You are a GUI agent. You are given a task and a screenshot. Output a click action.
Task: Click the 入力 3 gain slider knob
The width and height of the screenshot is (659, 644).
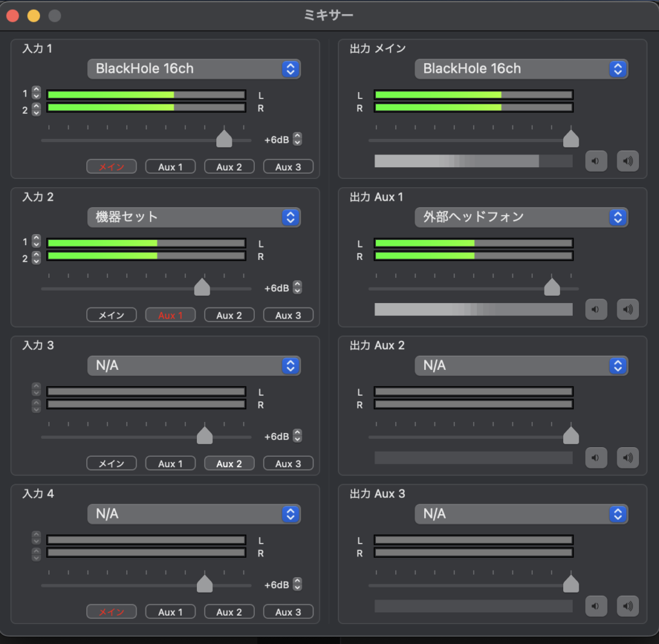pyautogui.click(x=205, y=435)
